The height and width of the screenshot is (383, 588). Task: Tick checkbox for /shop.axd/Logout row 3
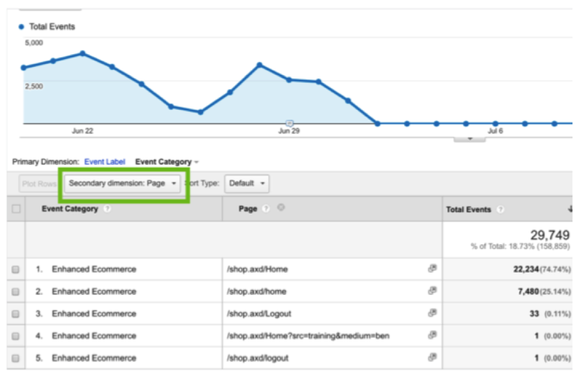(16, 314)
